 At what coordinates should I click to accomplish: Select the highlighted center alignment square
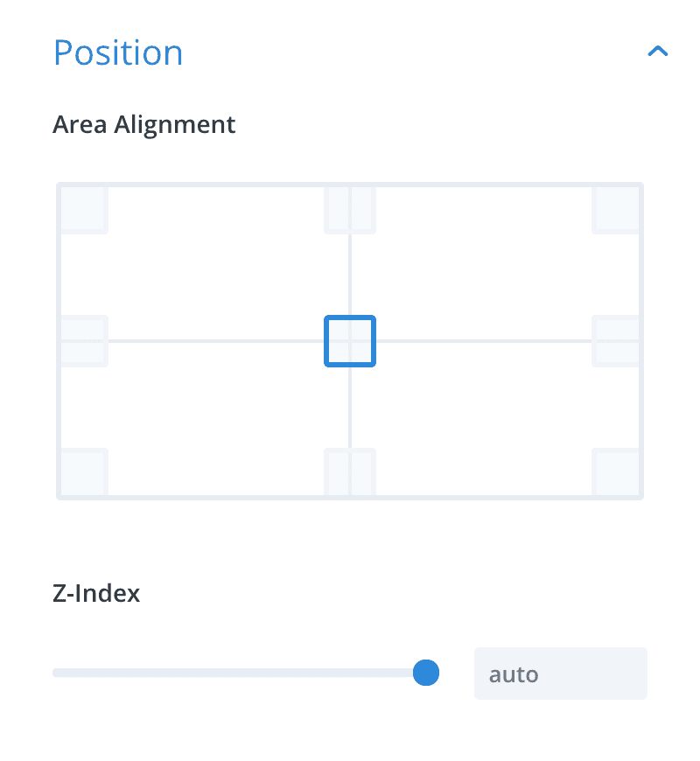[x=349, y=341]
